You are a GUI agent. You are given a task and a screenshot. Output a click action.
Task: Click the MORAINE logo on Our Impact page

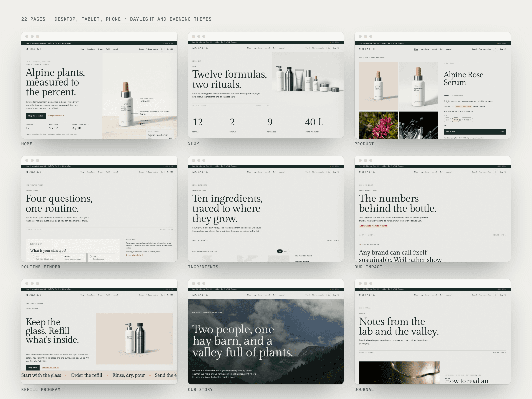coord(367,172)
